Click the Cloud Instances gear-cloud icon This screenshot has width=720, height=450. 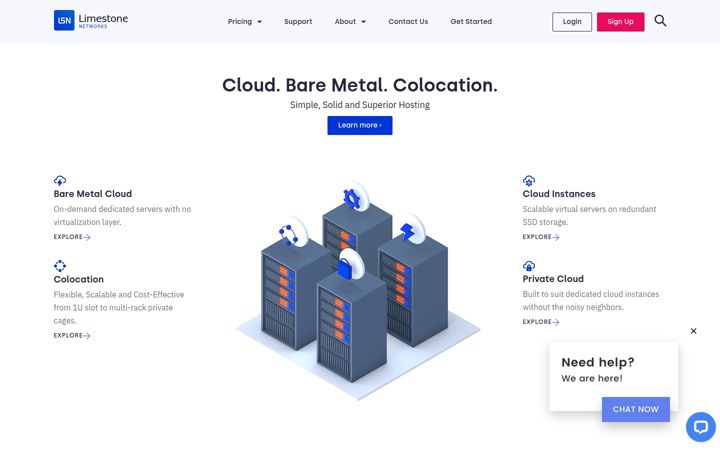coord(529,180)
